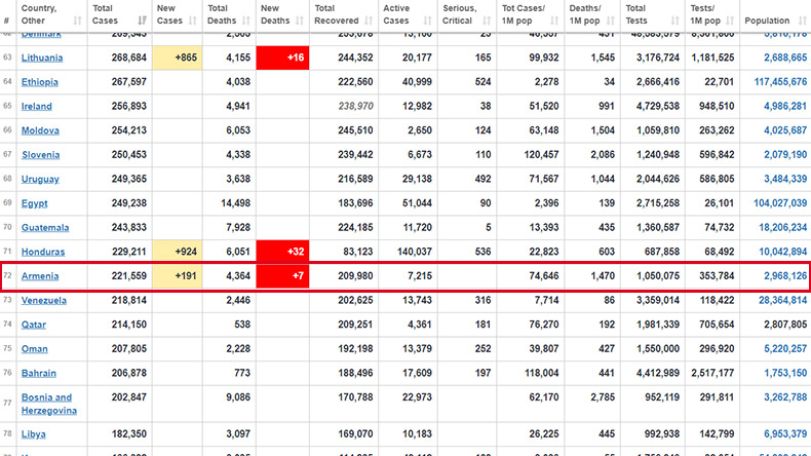Sort by Total Deaths arrows icon
This screenshot has height=456, width=811.
pos(246,21)
